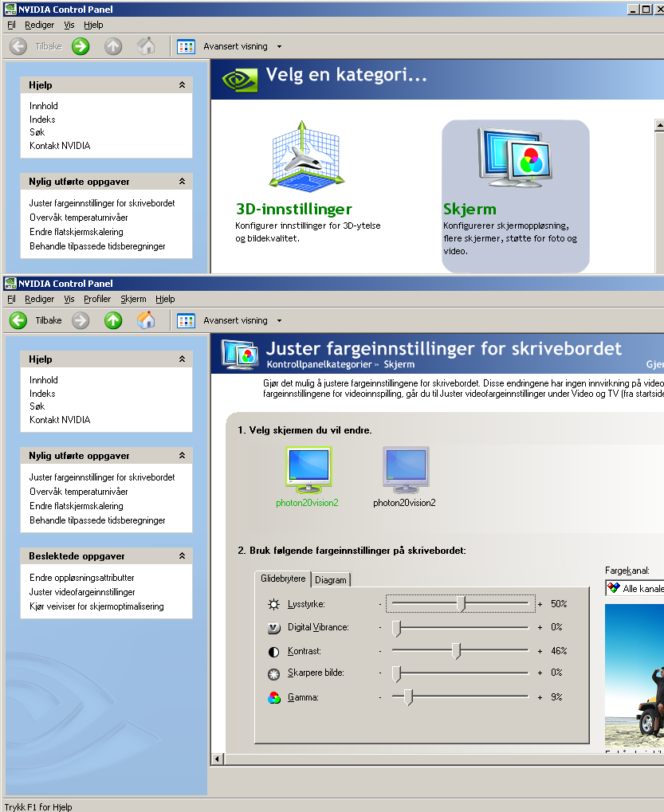Click the NVIDIA title bar icon of the bottom window
664x812 pixels.
10,283
